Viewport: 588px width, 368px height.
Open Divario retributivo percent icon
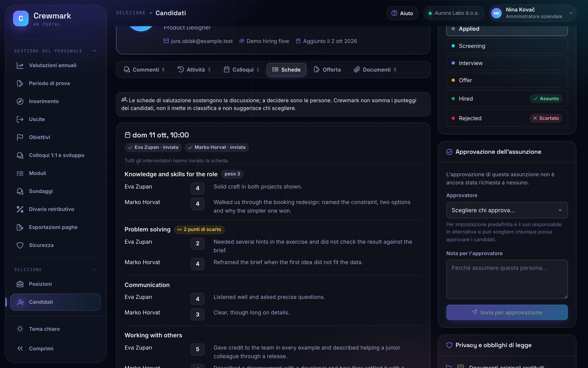20,209
